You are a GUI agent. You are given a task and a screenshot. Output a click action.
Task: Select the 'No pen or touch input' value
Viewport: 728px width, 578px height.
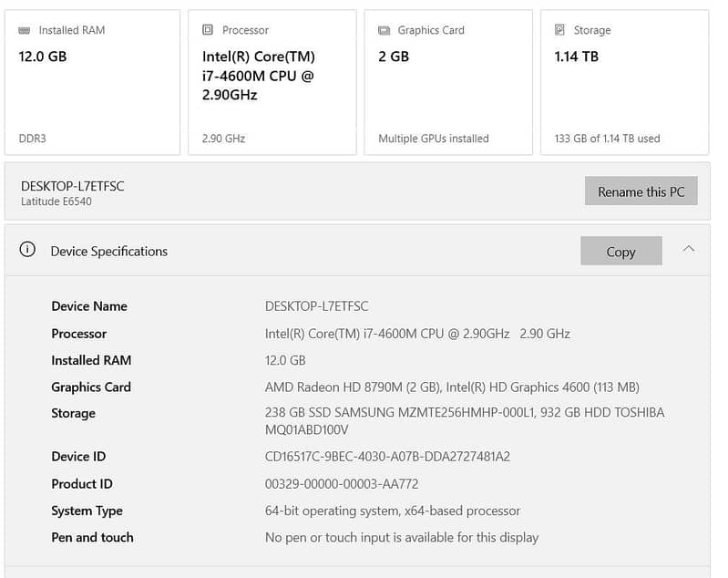(x=402, y=538)
